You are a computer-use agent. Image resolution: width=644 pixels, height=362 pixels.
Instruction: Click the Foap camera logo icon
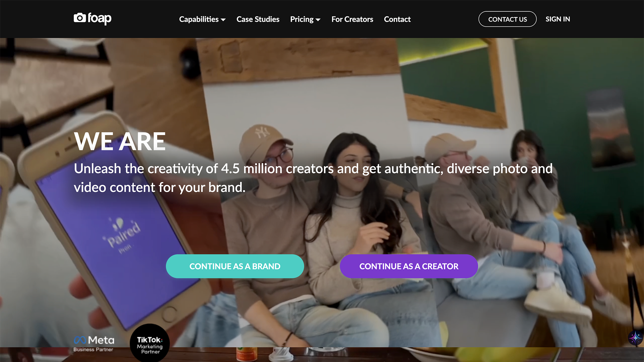[x=80, y=17]
